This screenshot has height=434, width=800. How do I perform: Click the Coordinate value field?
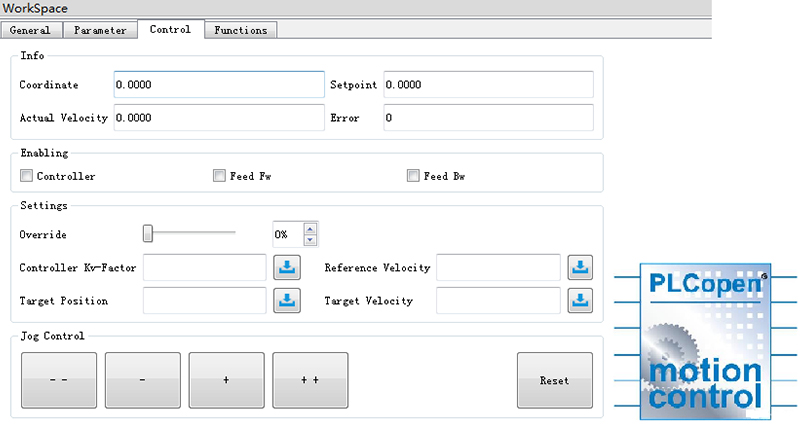pos(219,85)
